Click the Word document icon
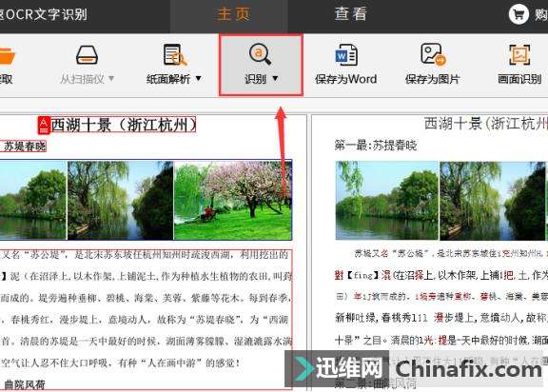The image size is (548, 392). 346,55
